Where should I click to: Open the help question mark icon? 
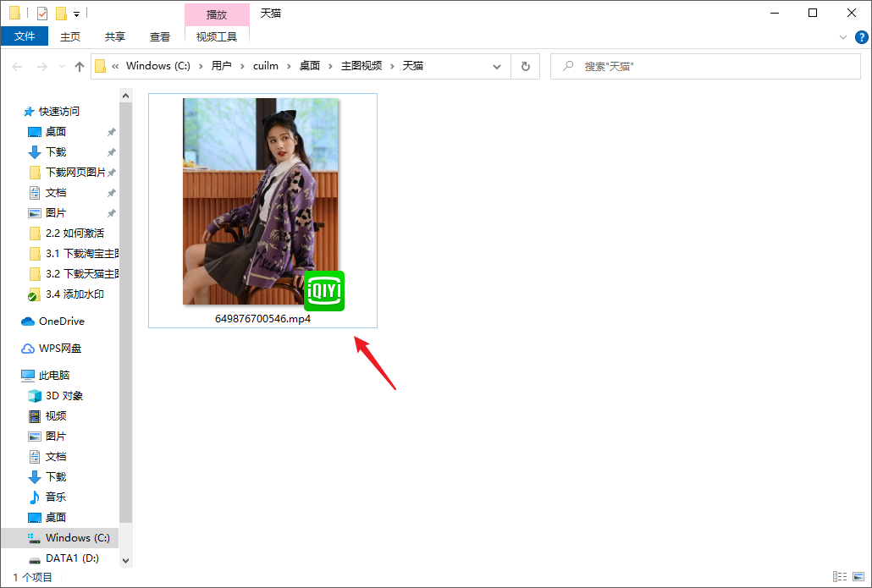click(860, 37)
